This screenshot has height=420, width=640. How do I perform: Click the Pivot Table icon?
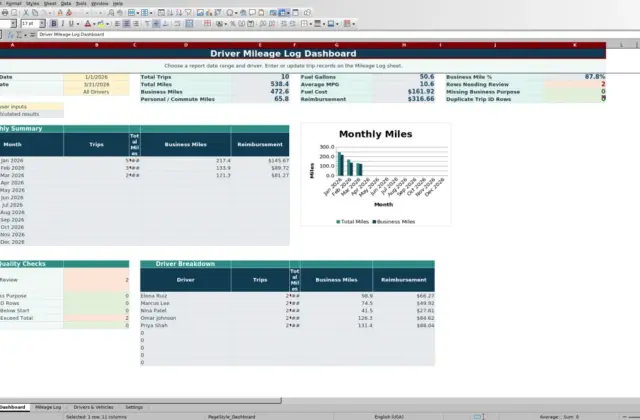(218, 13)
